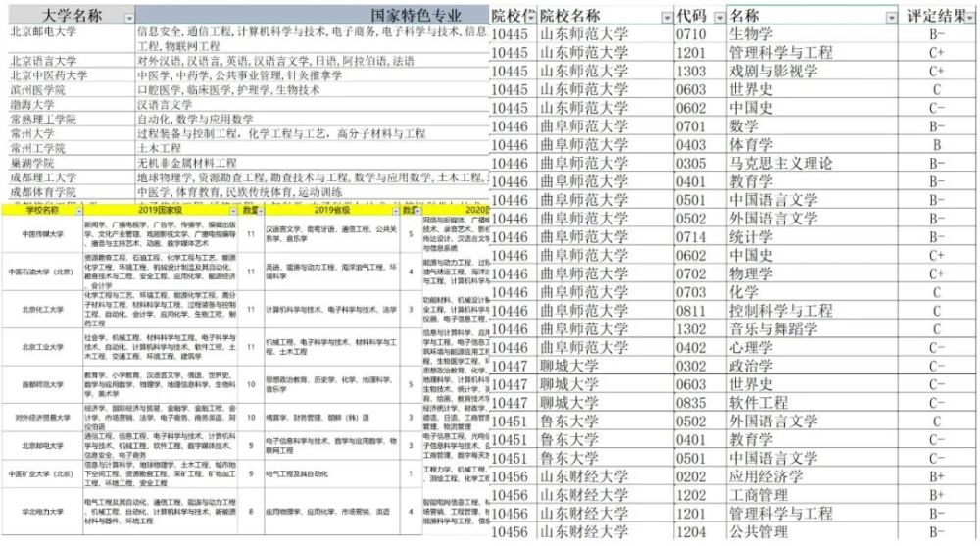Open the 代码 column filter dropdown

720,18
